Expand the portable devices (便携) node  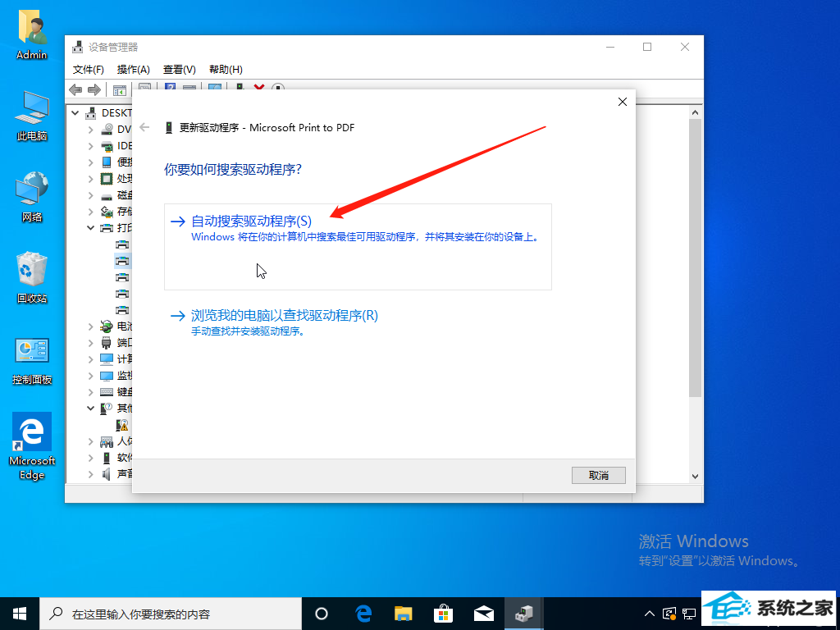(91, 162)
